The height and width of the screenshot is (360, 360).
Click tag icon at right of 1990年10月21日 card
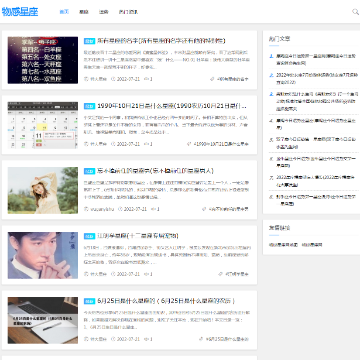click(189, 144)
